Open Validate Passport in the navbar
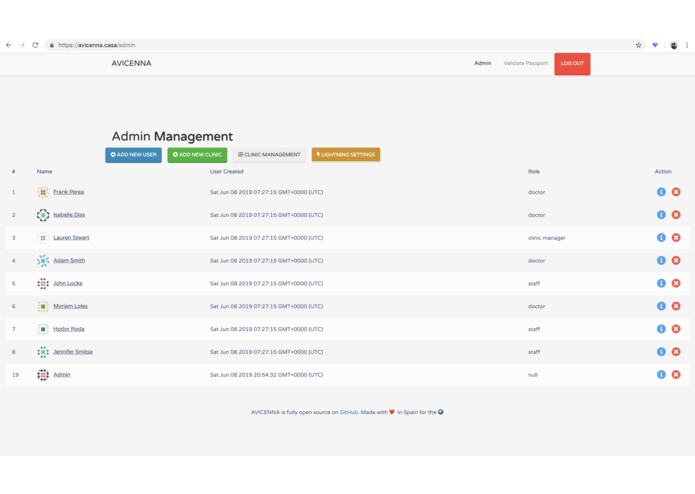This screenshot has width=695, height=494. (526, 63)
